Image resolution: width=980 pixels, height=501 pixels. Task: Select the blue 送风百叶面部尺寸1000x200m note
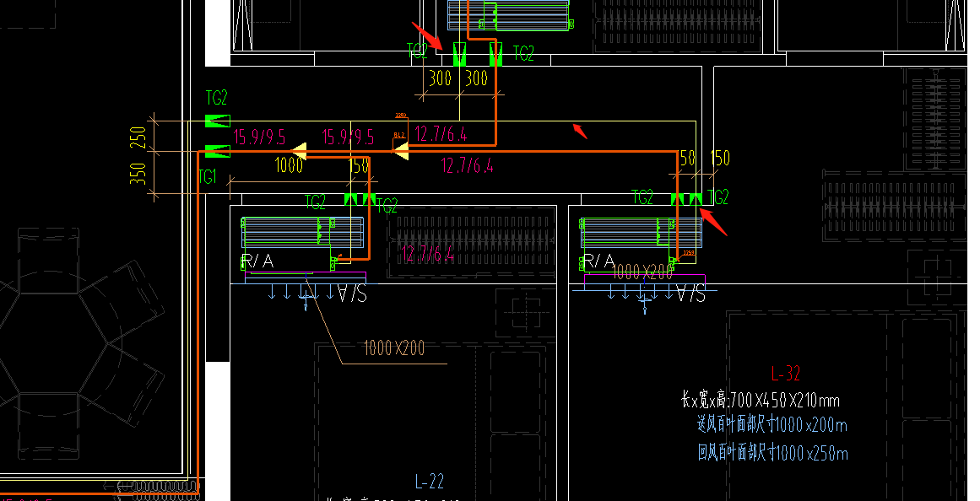coord(772,425)
